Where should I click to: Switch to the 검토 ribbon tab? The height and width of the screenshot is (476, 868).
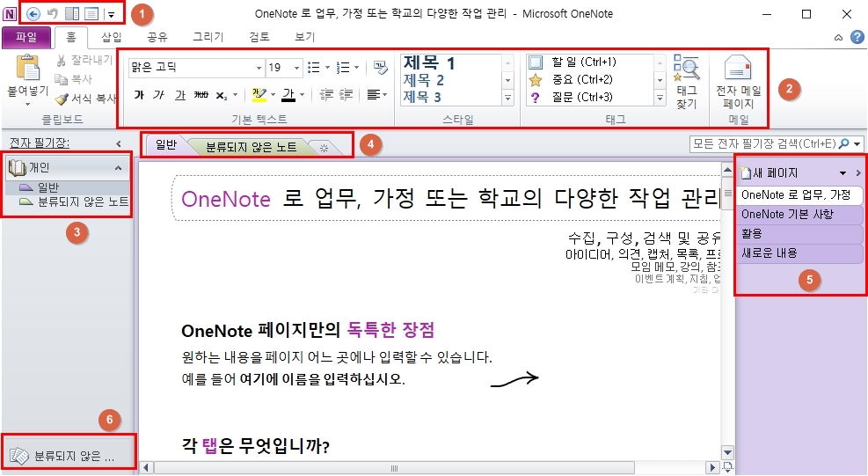pyautogui.click(x=259, y=37)
